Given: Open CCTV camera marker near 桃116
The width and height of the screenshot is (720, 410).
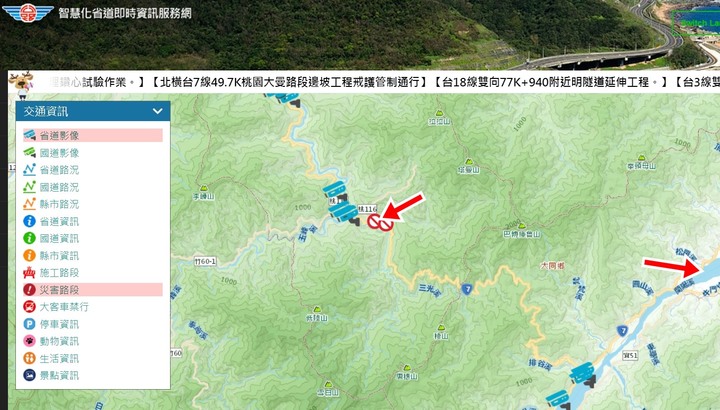Looking at the screenshot, I should [343, 214].
